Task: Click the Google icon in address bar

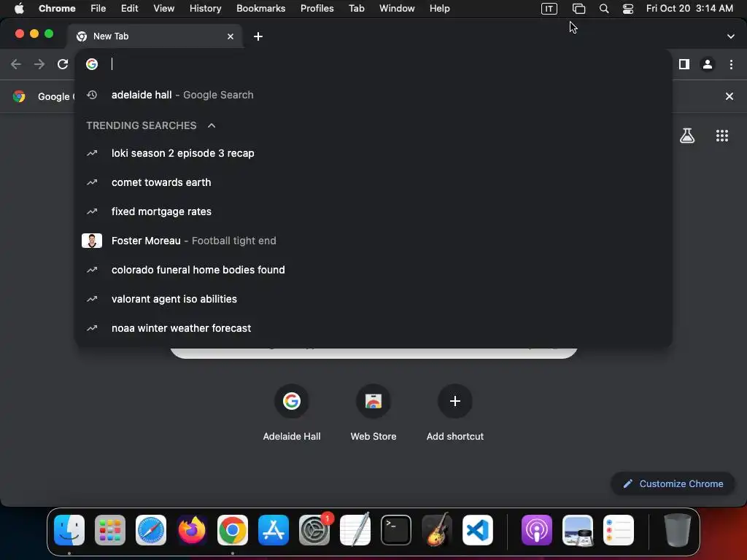Action: coord(92,64)
